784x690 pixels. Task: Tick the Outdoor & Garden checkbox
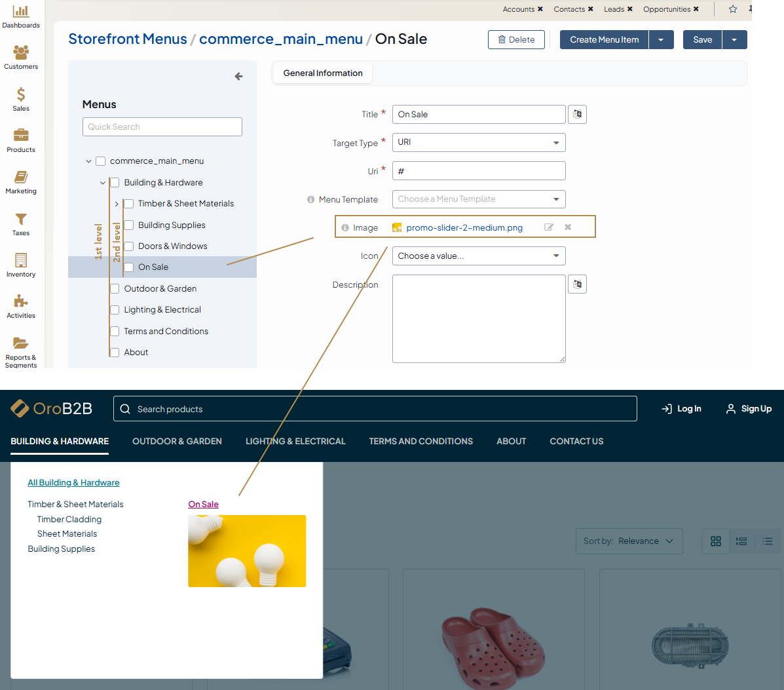pos(115,288)
